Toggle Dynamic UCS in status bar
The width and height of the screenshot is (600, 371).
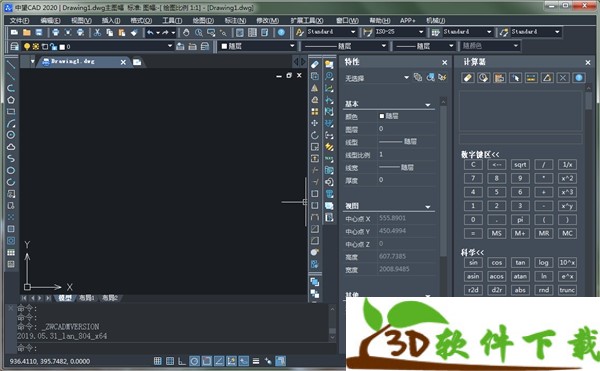(x=231, y=361)
